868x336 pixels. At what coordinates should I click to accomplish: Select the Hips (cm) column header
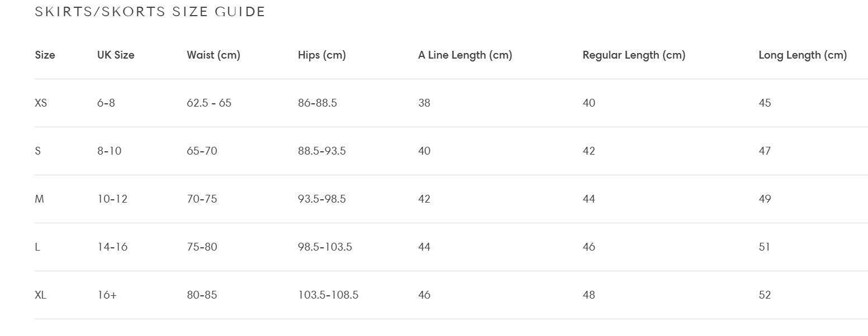322,55
